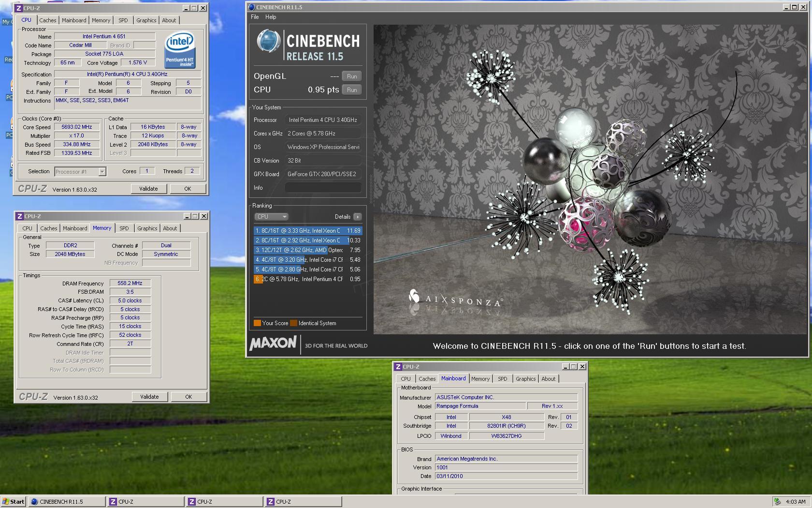Run the CPU benchmark
This screenshot has width=812, height=508.
point(352,90)
